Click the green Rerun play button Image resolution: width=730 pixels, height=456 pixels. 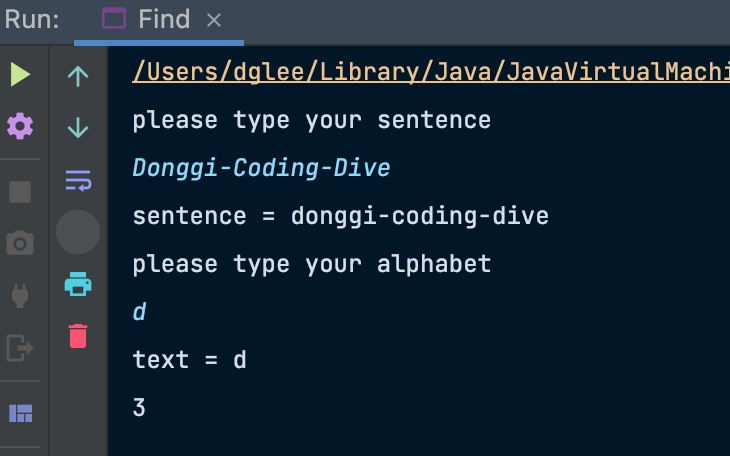(x=20, y=75)
